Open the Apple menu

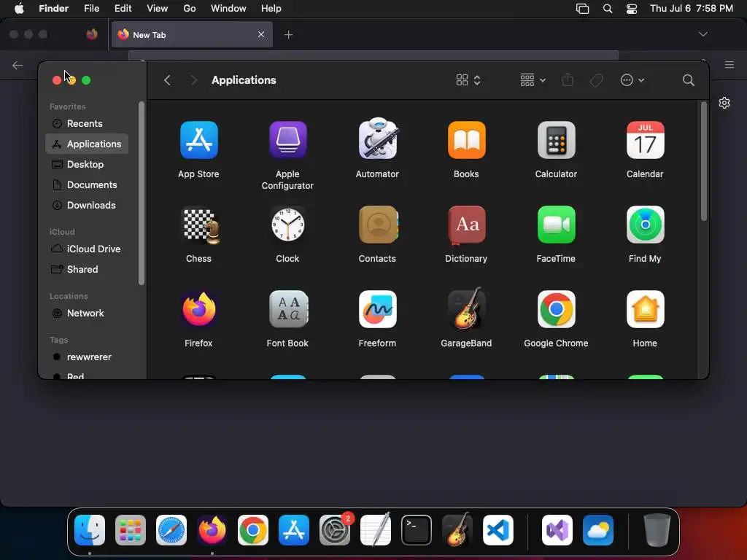[19, 9]
